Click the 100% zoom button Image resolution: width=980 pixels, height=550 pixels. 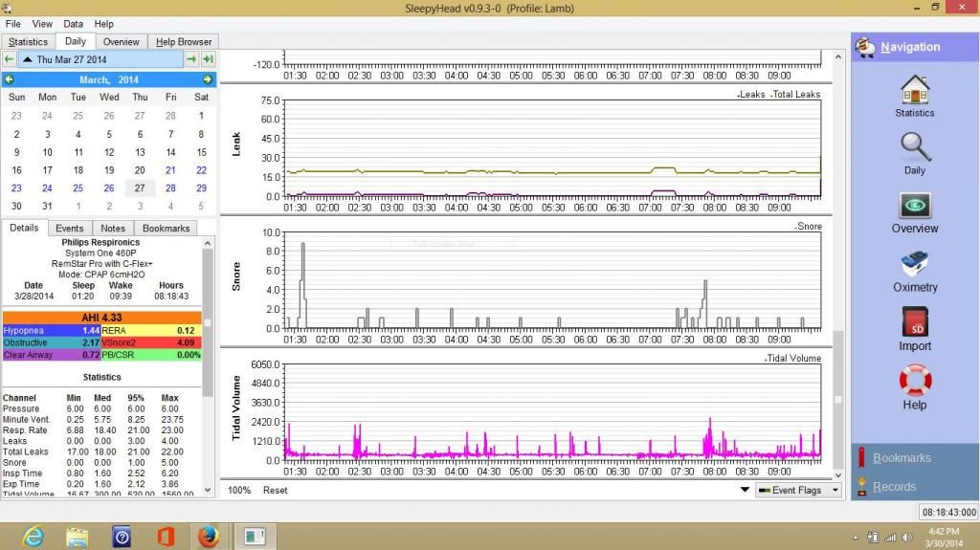coord(238,490)
